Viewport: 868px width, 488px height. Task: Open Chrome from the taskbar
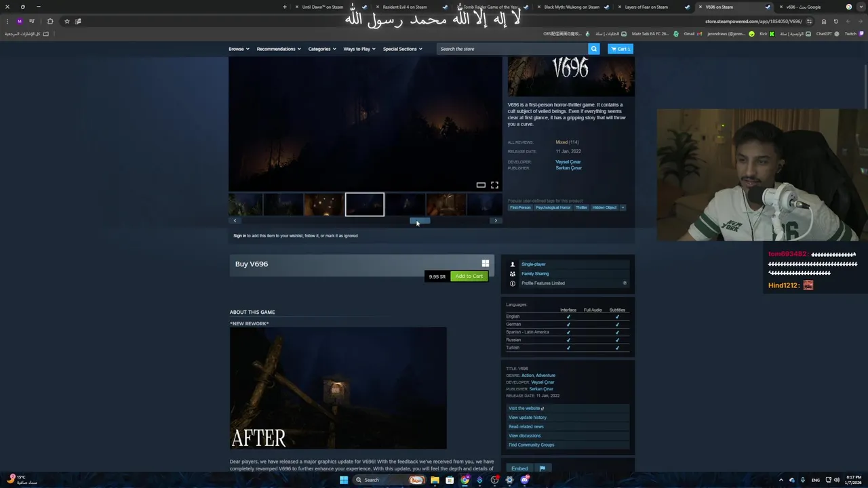tap(465, 480)
